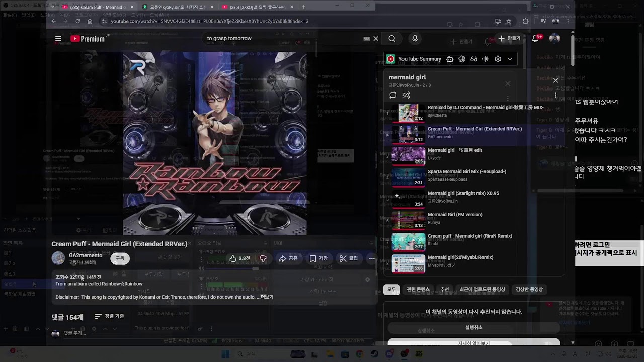
Task: Share the video with 공유 button
Action: [288, 258]
